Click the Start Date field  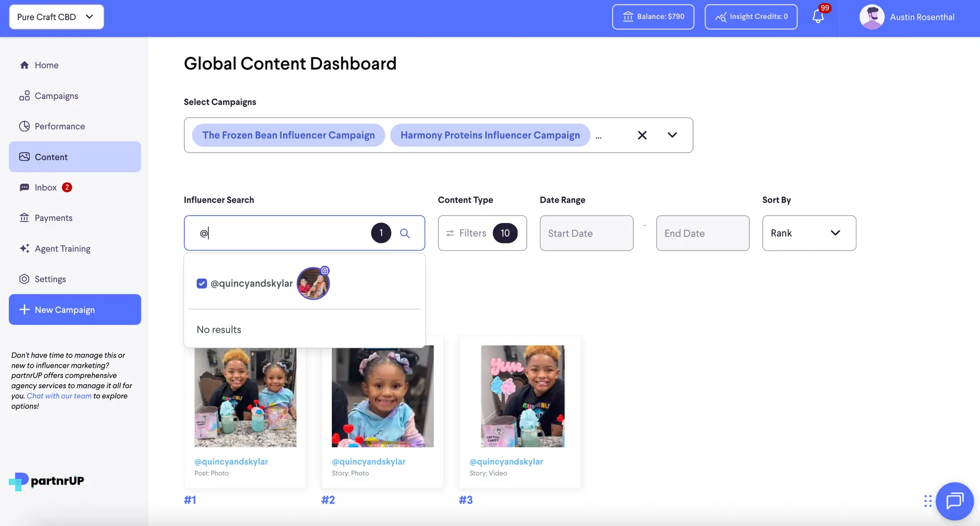coord(586,233)
